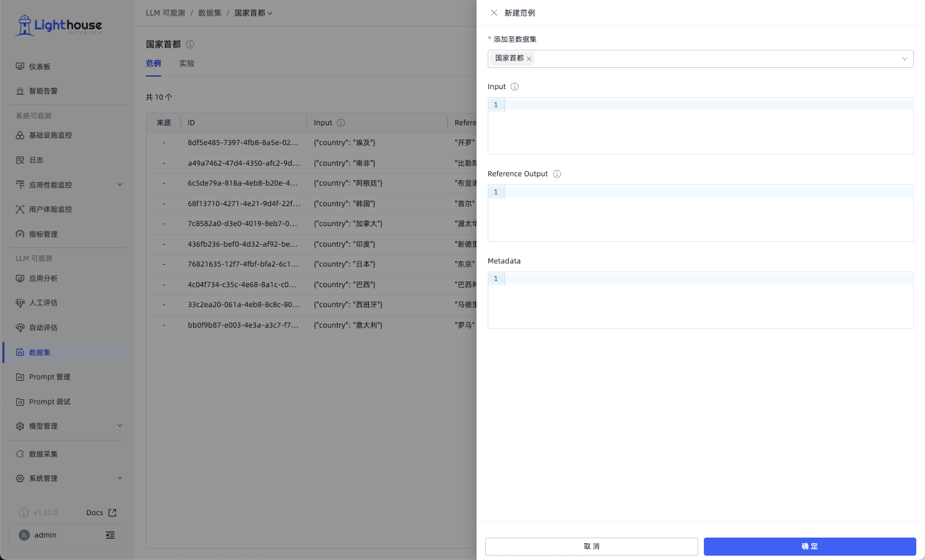Confirm with the 确定 button
This screenshot has height=560, width=925.
(x=810, y=546)
